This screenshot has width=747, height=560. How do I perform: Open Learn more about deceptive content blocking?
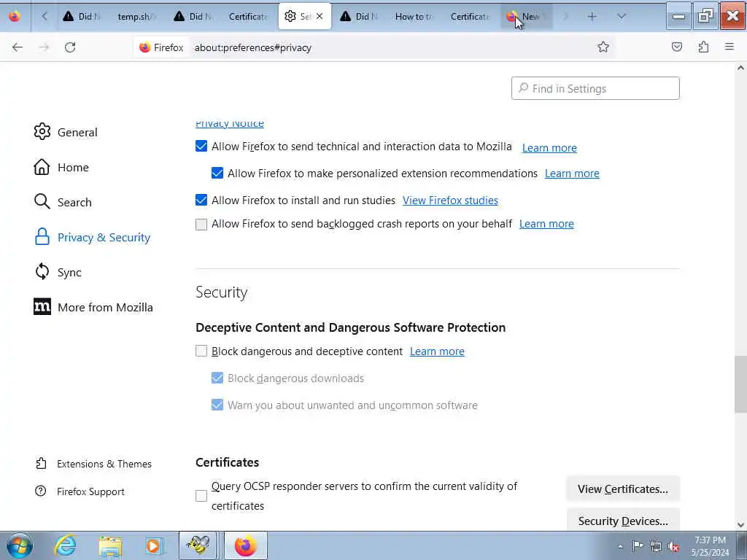[437, 351]
